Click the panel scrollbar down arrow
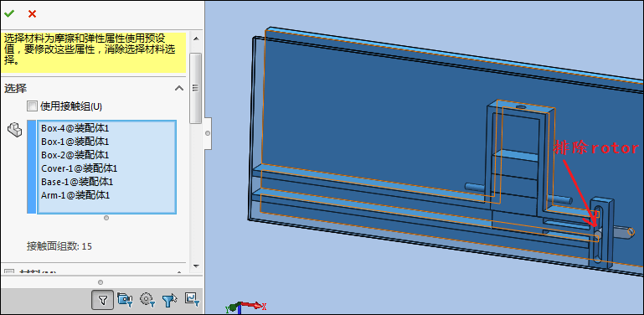 196,266
